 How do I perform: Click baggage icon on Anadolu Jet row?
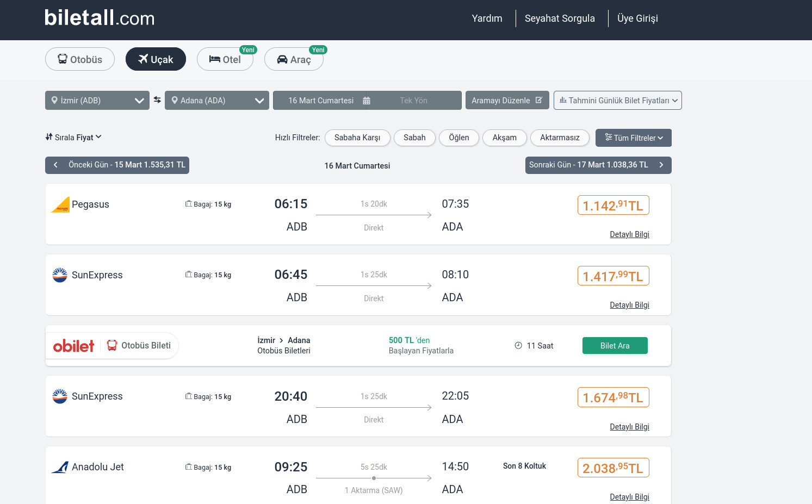pyautogui.click(x=188, y=467)
